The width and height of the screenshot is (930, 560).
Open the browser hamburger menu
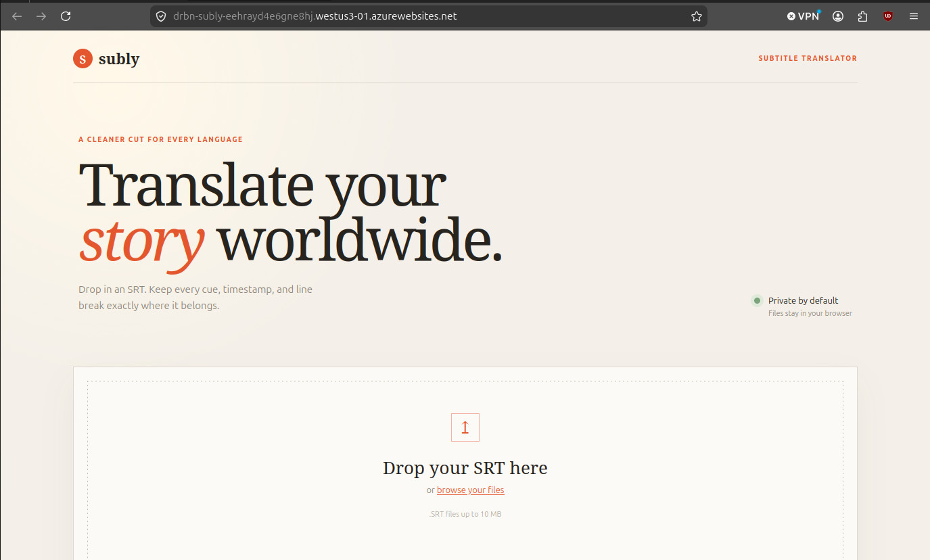(914, 16)
